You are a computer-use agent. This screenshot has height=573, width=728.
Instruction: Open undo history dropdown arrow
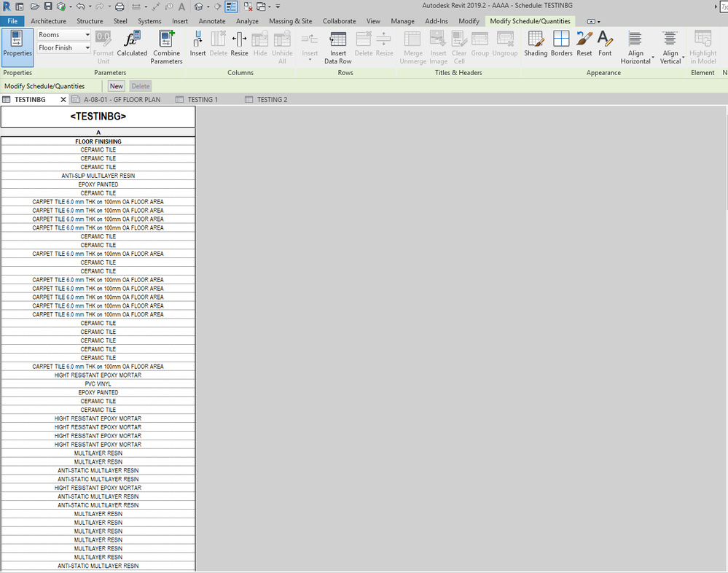pyautogui.click(x=89, y=7)
